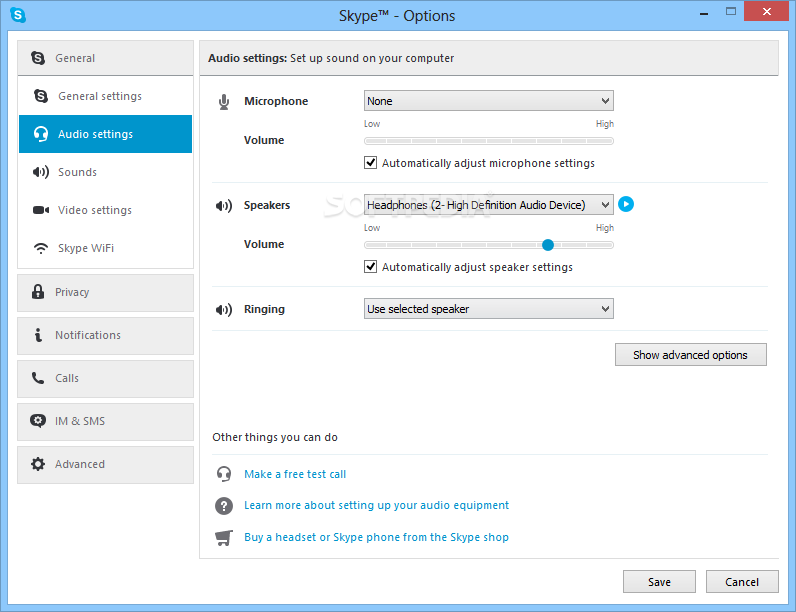Toggle automatically adjust speaker settings
This screenshot has height=612, width=796.
[x=371, y=267]
